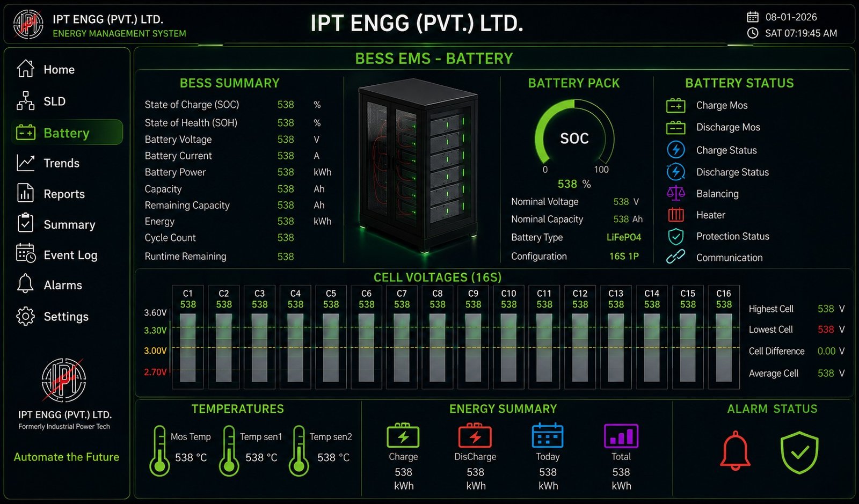Viewport: 859px width, 504px height.
Task: Click the Charge Mos battery icon
Action: point(675,106)
